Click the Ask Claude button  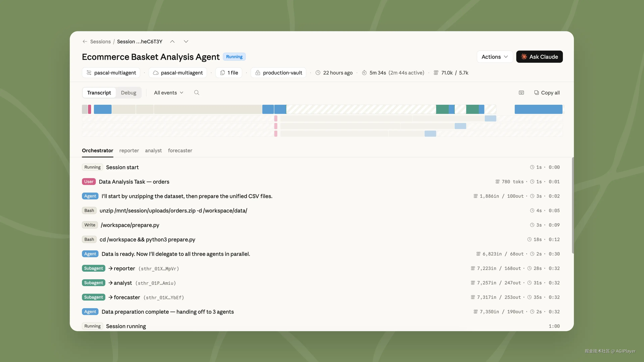tap(539, 57)
